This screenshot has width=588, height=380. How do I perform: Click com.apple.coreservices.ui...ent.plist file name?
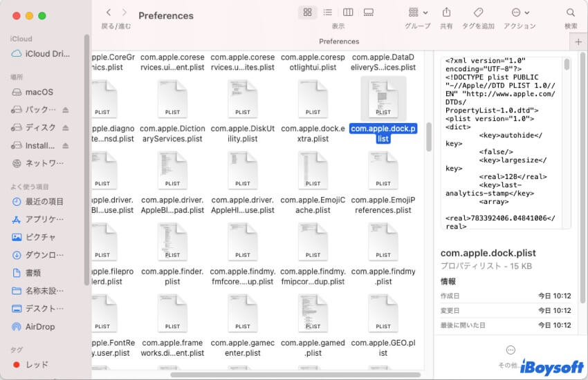coord(172,62)
